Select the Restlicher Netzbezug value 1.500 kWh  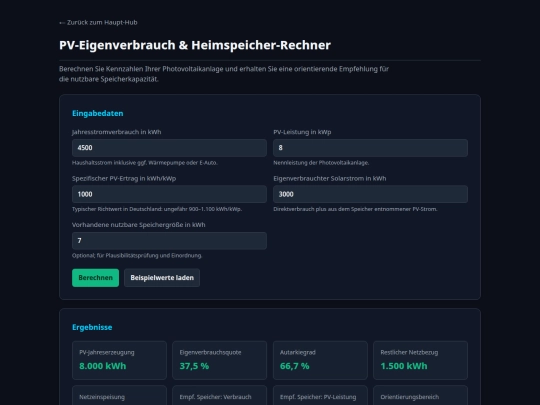point(404,366)
